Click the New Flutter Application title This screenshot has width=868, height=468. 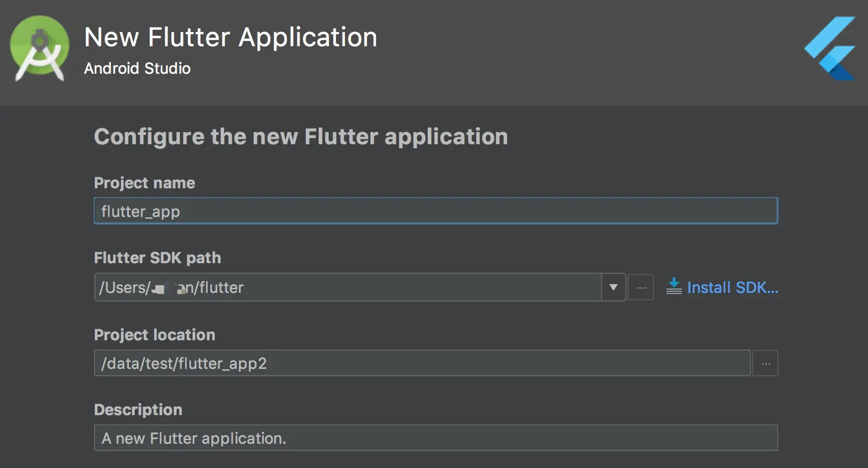pyautogui.click(x=230, y=37)
